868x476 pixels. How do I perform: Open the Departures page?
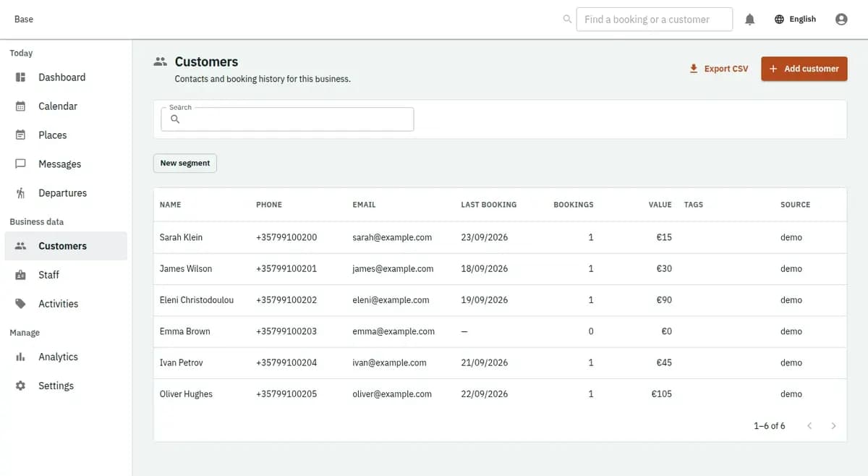click(x=66, y=193)
